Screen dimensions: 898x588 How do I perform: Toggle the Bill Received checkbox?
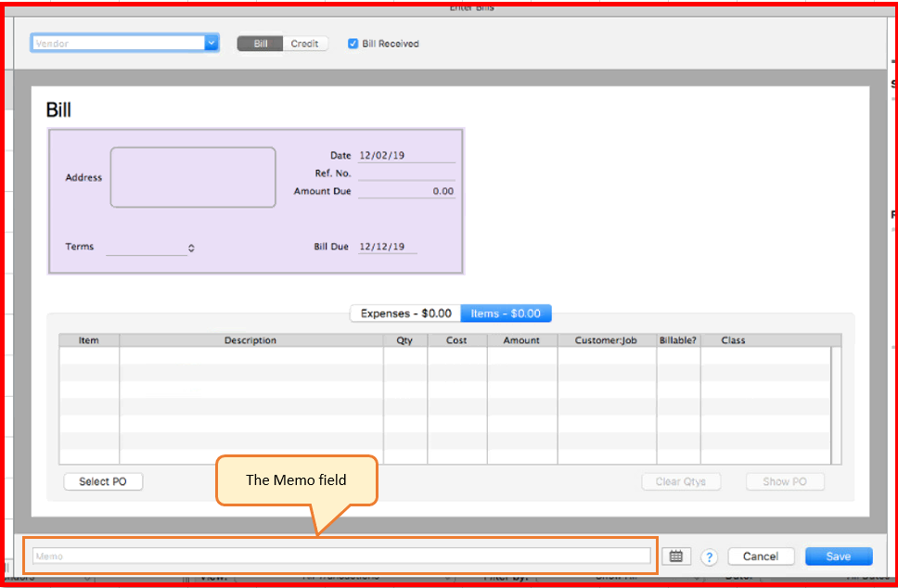point(353,44)
